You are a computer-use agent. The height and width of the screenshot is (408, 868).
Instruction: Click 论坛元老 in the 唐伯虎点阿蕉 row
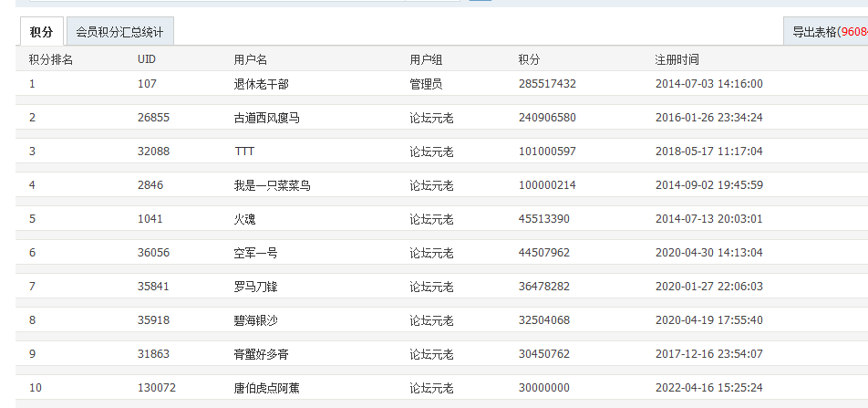pyautogui.click(x=431, y=388)
